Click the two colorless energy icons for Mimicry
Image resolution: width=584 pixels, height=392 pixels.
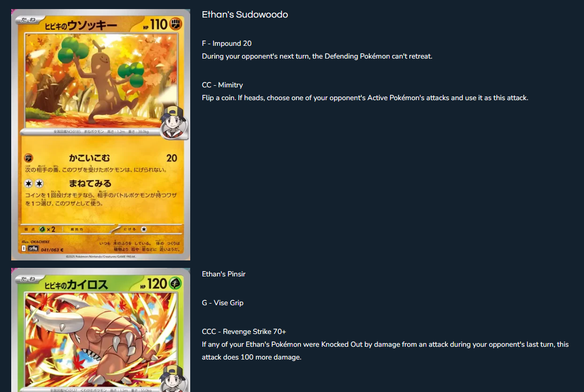[34, 183]
